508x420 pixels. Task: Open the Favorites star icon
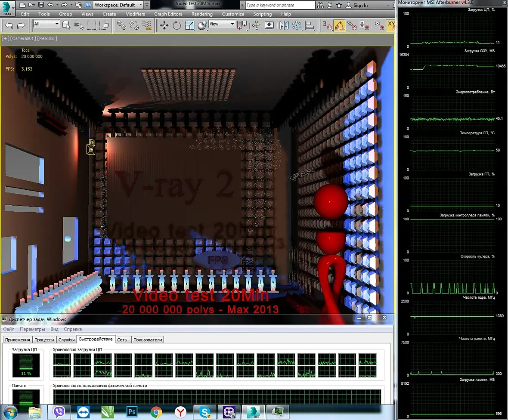point(339,5)
